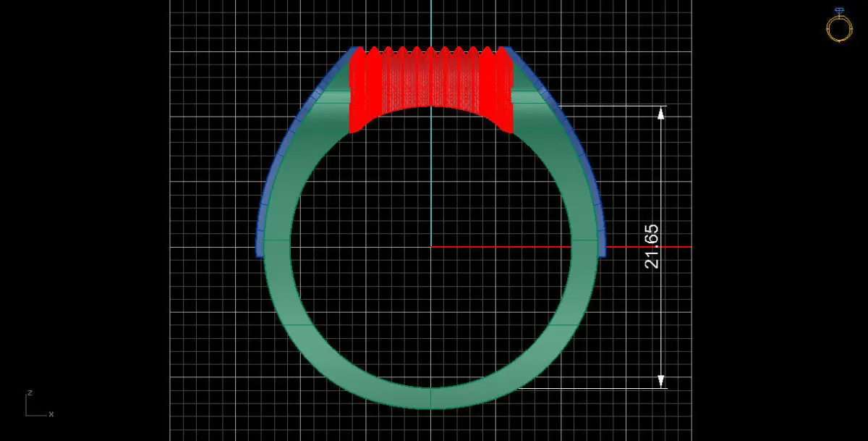Select the 21.65 dimension value
The width and height of the screenshot is (868, 441).
652,247
